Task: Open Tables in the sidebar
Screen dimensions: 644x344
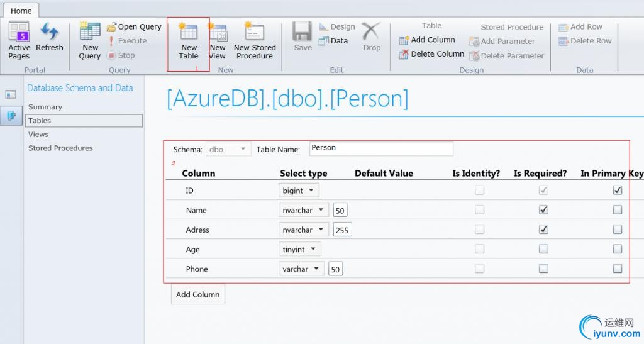Action: 84,121
